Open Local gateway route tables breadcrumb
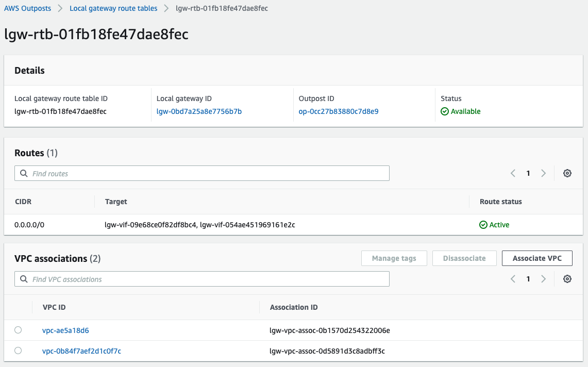 pos(113,8)
